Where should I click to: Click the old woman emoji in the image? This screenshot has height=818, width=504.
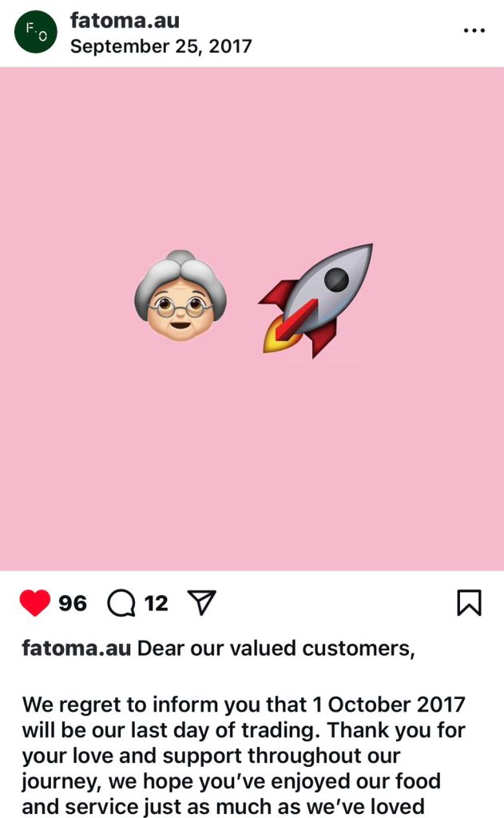point(181,296)
